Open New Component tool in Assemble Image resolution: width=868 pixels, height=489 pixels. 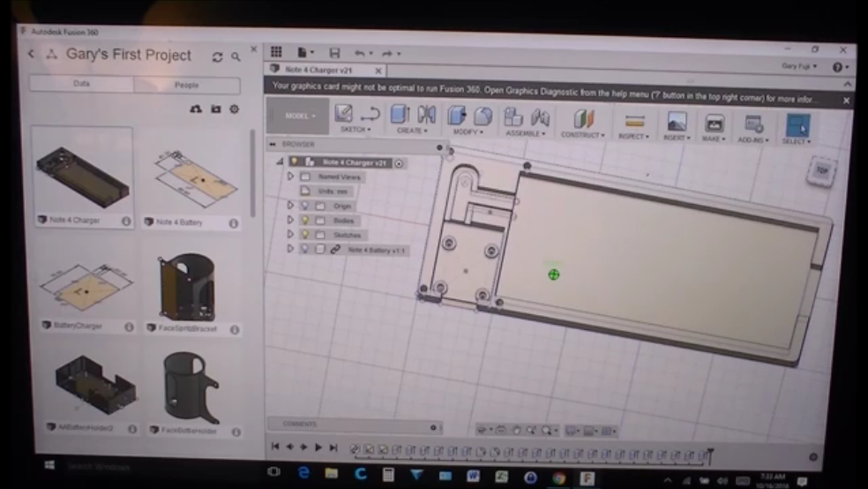(x=513, y=117)
